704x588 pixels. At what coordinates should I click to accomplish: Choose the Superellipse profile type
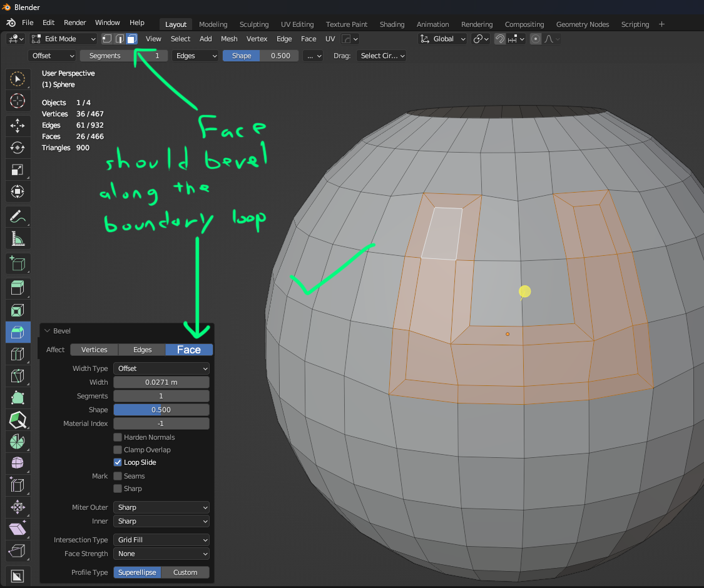pyautogui.click(x=137, y=572)
